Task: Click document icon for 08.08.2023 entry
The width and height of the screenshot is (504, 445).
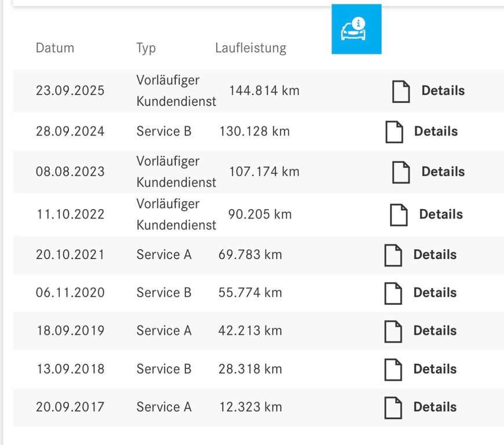Action: [x=401, y=172]
